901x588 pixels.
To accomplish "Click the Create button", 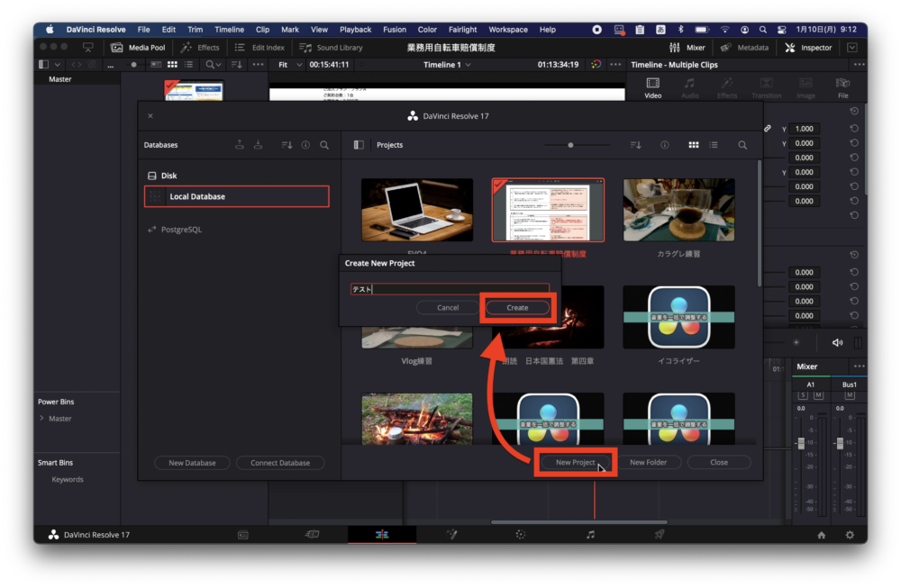I will point(517,308).
